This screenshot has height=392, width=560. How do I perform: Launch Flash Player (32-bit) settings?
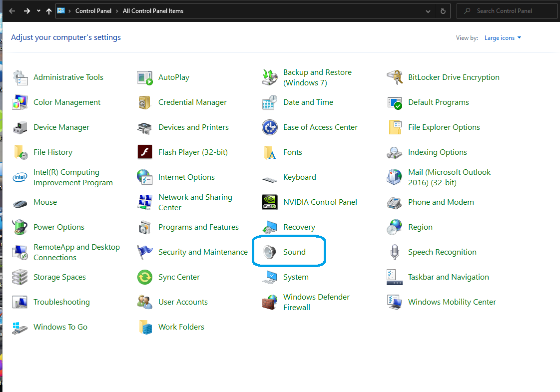[x=192, y=152]
